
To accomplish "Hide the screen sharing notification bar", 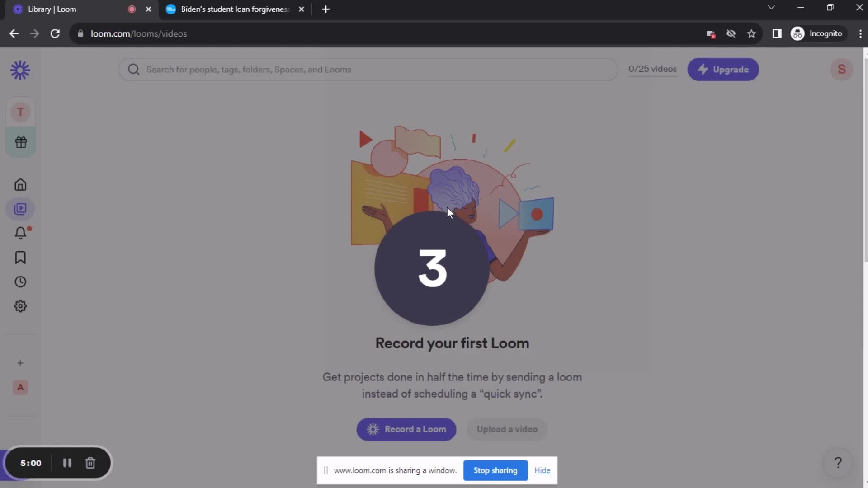I will tap(542, 470).
